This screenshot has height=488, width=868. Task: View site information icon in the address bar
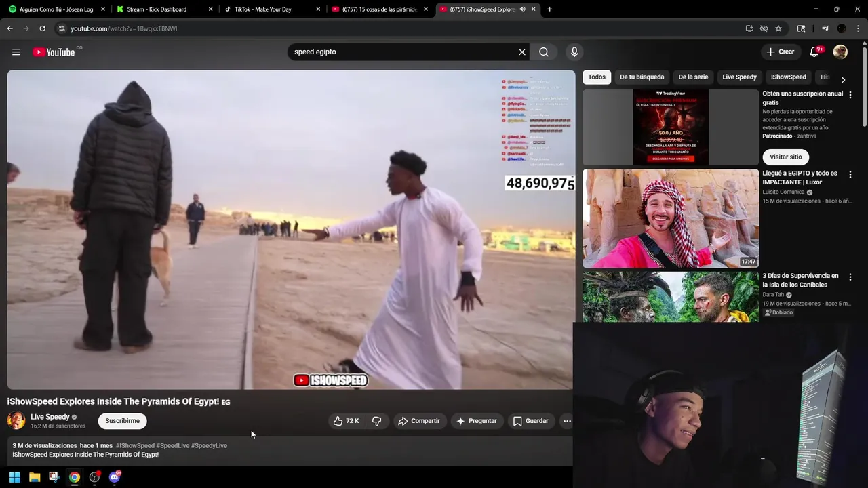(62, 28)
